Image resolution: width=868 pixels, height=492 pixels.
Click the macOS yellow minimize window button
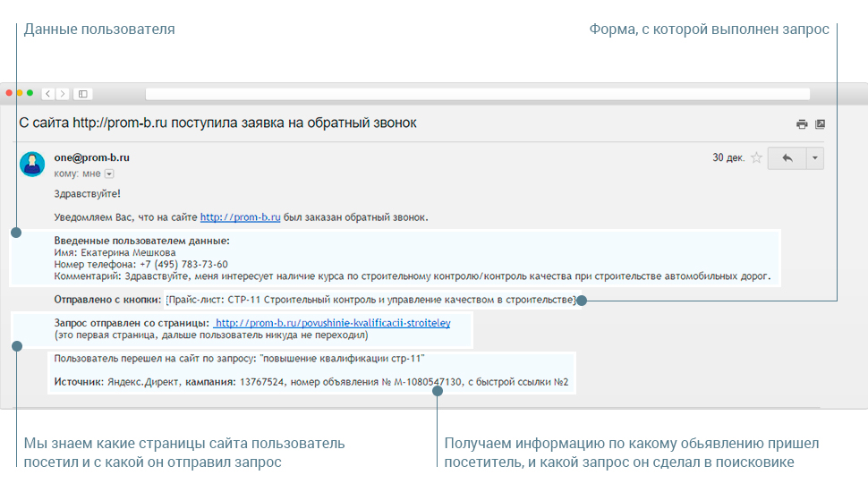point(20,93)
